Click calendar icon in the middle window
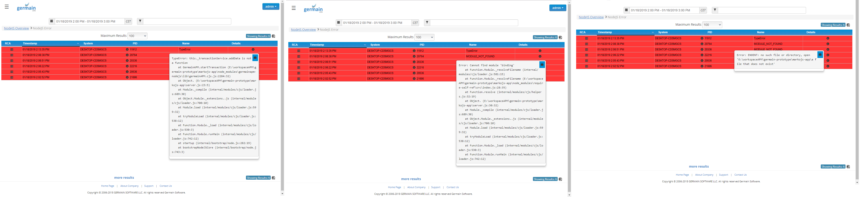 click(x=339, y=23)
